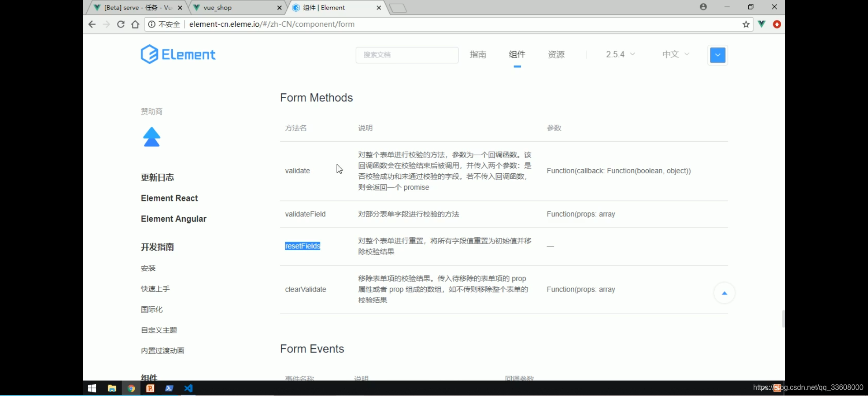Click the 搜索文档 search field
868x396 pixels.
point(407,55)
